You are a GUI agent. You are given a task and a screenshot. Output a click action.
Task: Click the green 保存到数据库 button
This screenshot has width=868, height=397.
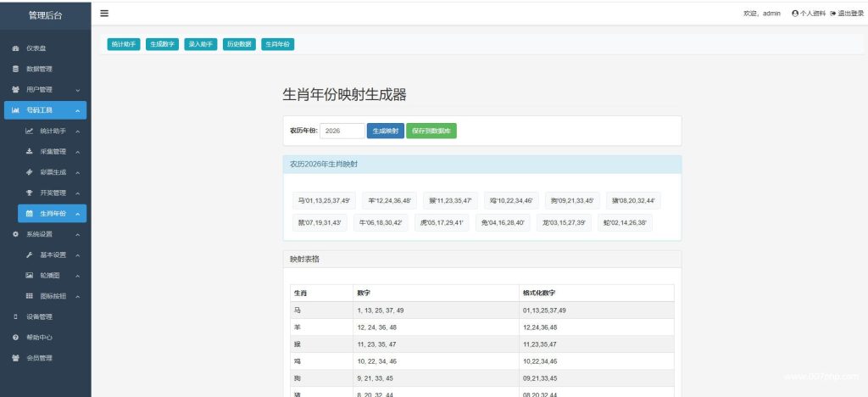[431, 131]
